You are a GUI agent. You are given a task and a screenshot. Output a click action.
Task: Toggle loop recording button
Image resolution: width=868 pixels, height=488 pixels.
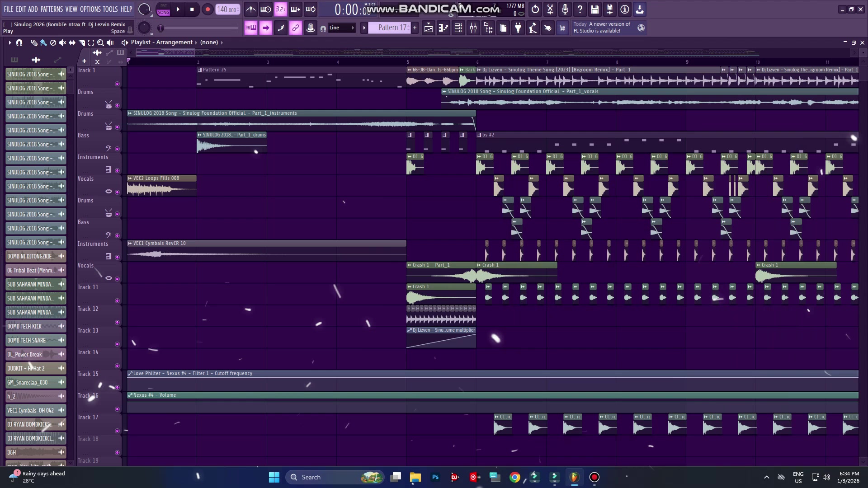[311, 9]
